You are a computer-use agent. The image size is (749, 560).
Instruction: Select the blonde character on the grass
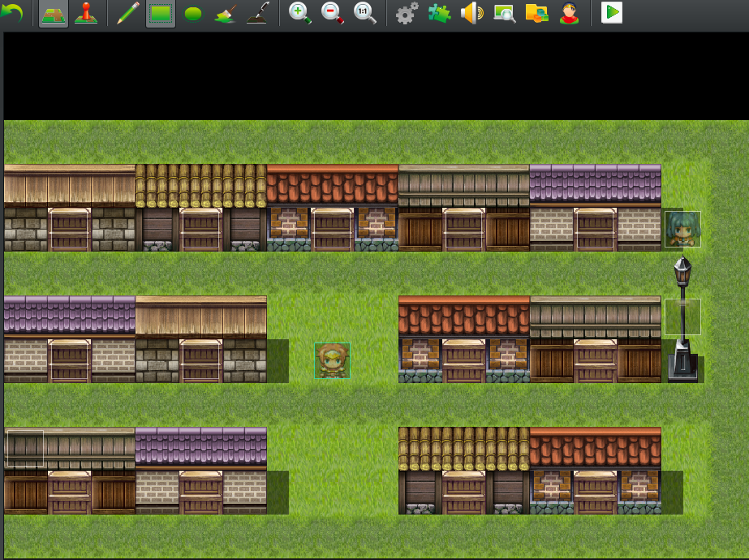coord(333,360)
